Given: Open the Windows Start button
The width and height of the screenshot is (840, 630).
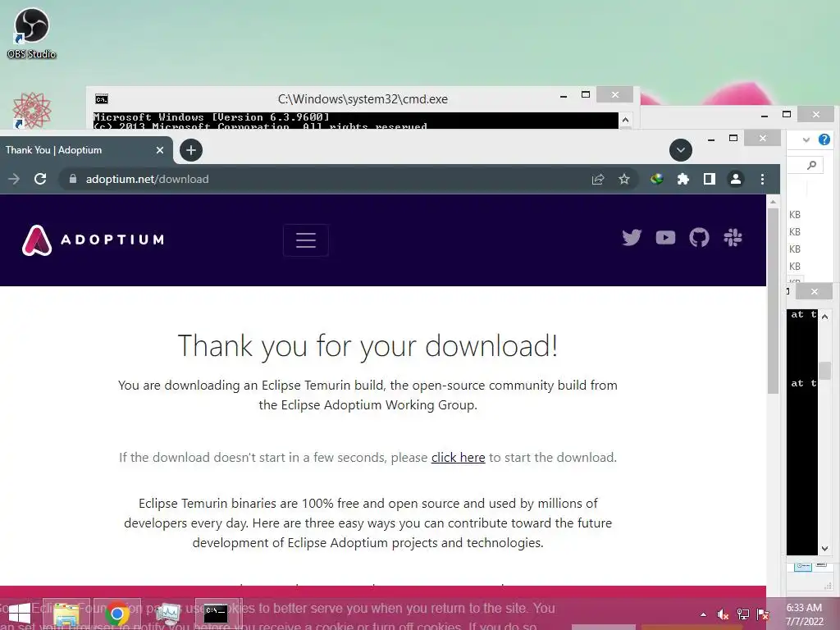Looking at the screenshot, I should 20,614.
